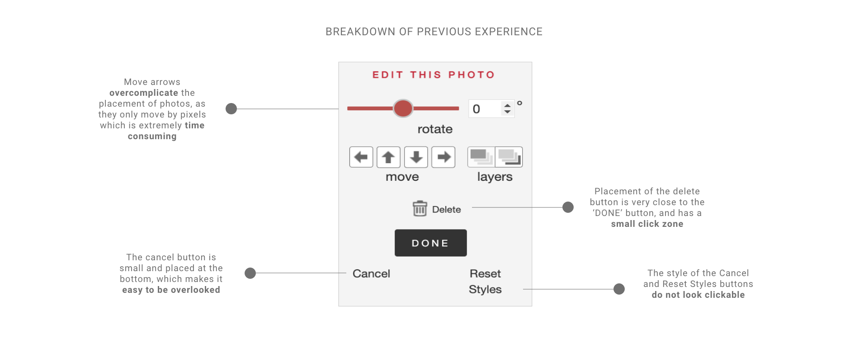Click the gray dot beside the Reset Styles note
868x357 pixels.
(x=619, y=289)
